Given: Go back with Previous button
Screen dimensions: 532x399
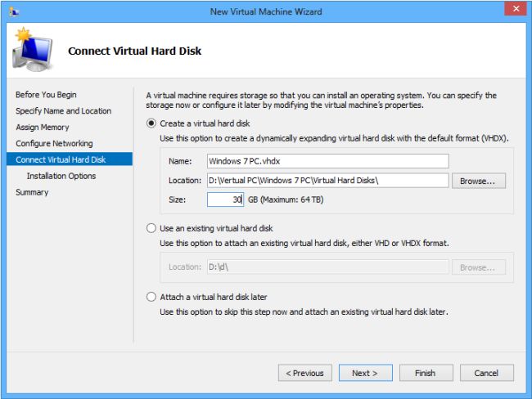Looking at the screenshot, I should pos(305,373).
